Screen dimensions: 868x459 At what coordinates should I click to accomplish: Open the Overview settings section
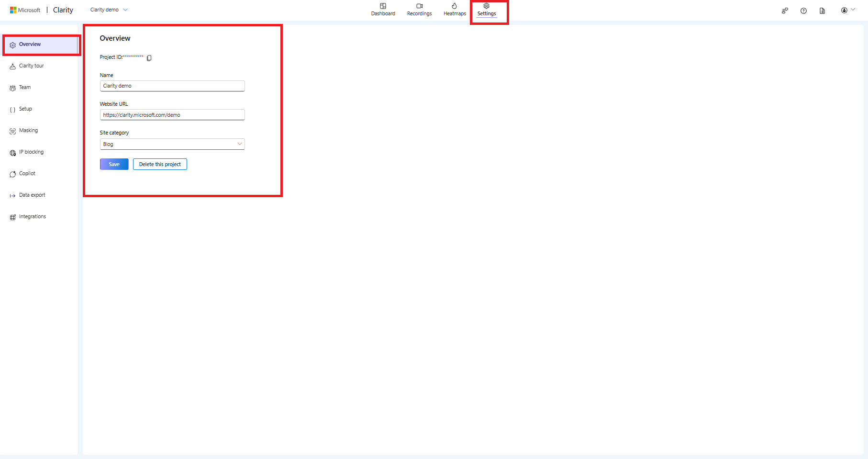(x=41, y=45)
